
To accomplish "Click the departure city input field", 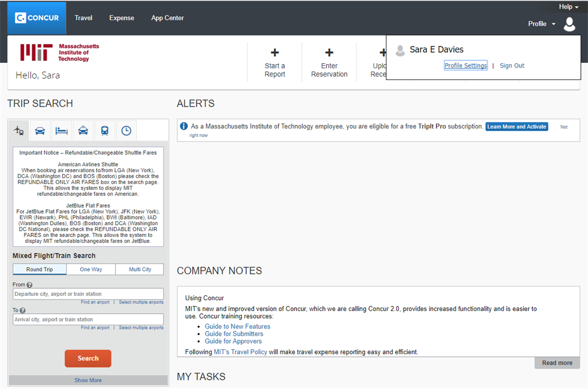I will [x=88, y=294].
